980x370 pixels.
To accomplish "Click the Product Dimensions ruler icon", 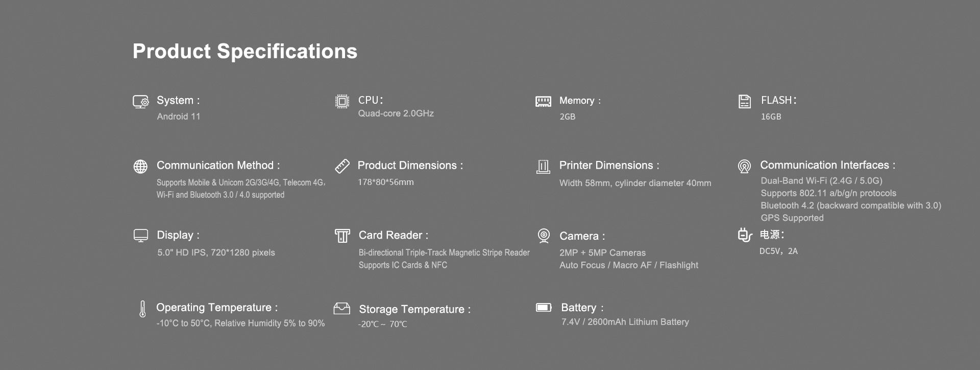I will point(342,166).
